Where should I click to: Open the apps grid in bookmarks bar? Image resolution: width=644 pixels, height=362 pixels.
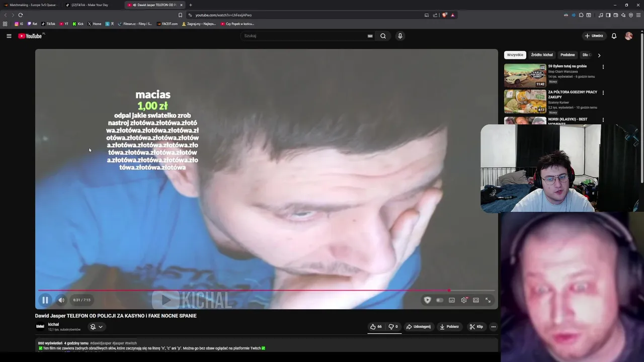(5, 24)
